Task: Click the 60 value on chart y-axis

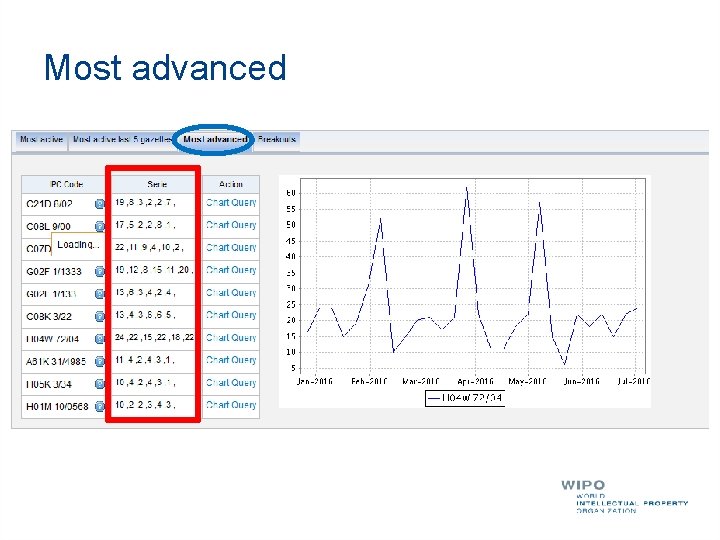Action: point(290,193)
